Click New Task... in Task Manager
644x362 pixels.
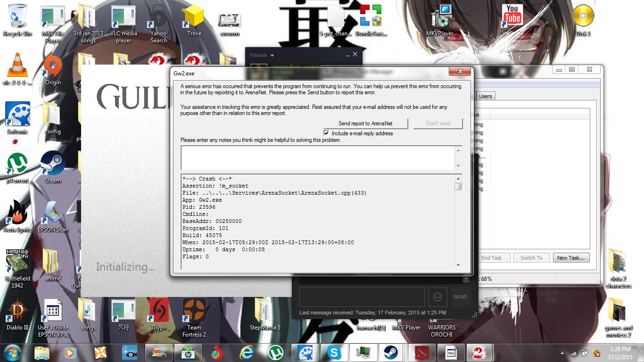(x=570, y=258)
